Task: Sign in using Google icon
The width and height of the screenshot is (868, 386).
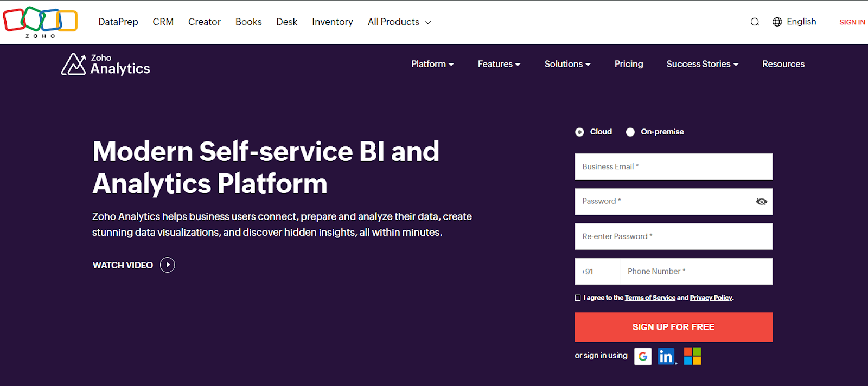Action: (643, 356)
